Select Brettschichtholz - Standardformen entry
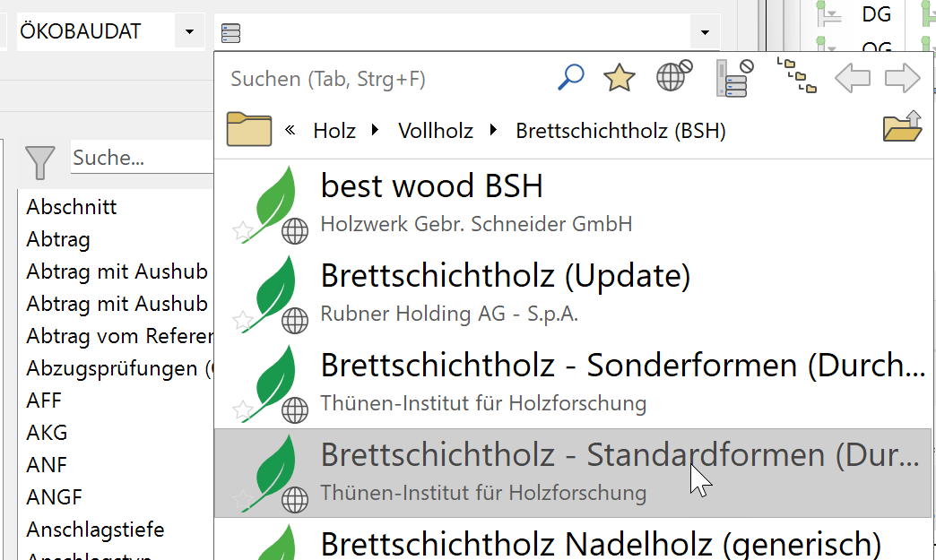Viewport: 936px width, 560px height. [x=573, y=472]
